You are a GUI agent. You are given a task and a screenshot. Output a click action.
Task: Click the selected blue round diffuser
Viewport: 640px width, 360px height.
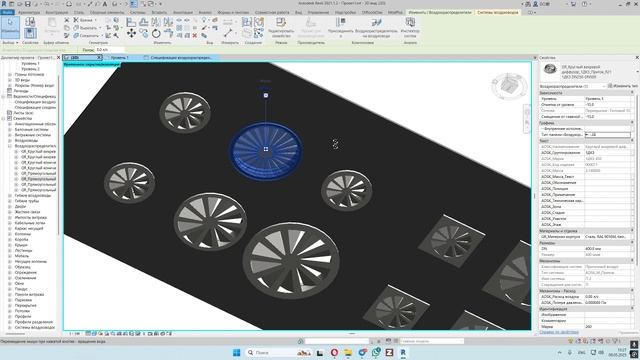click(x=266, y=150)
